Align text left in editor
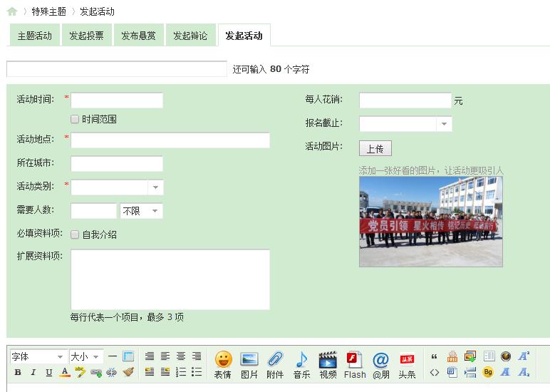This screenshot has width=550, height=392. tap(165, 356)
